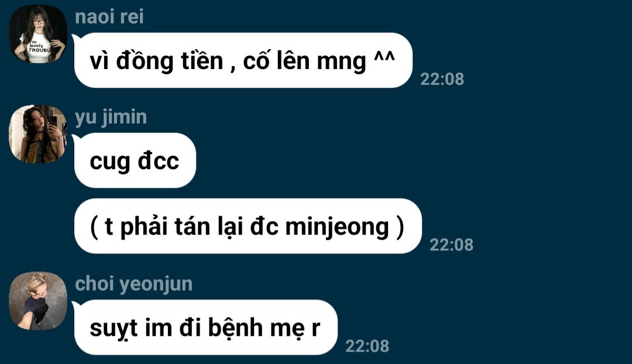This screenshot has width=632, height=364.
Task: Select the message starting 'vì đồng tiền'
Action: pos(243,60)
